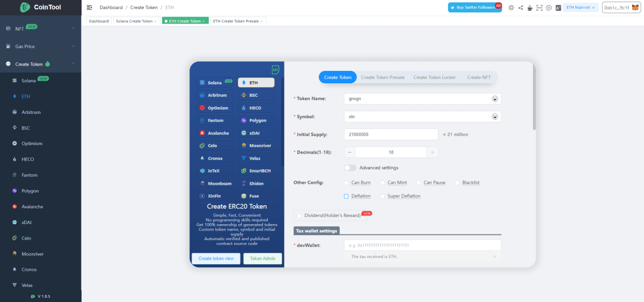Choose HECO chain in the blue panel

pos(256,108)
